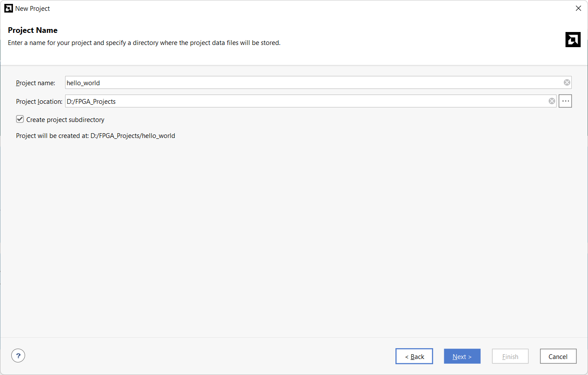Click the "New Project" window title text
This screenshot has height=375, width=588.
[x=32, y=8]
